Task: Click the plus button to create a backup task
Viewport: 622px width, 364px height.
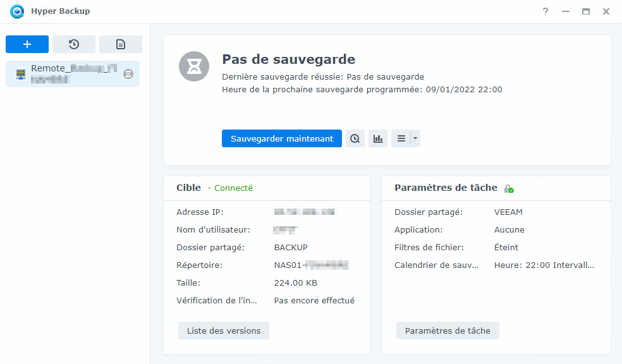Action: (x=27, y=44)
